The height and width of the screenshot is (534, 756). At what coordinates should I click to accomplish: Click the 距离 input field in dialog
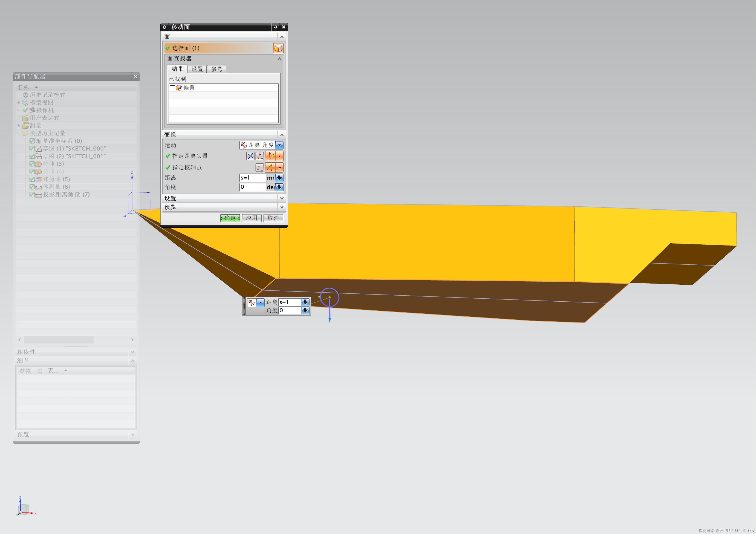click(x=253, y=178)
